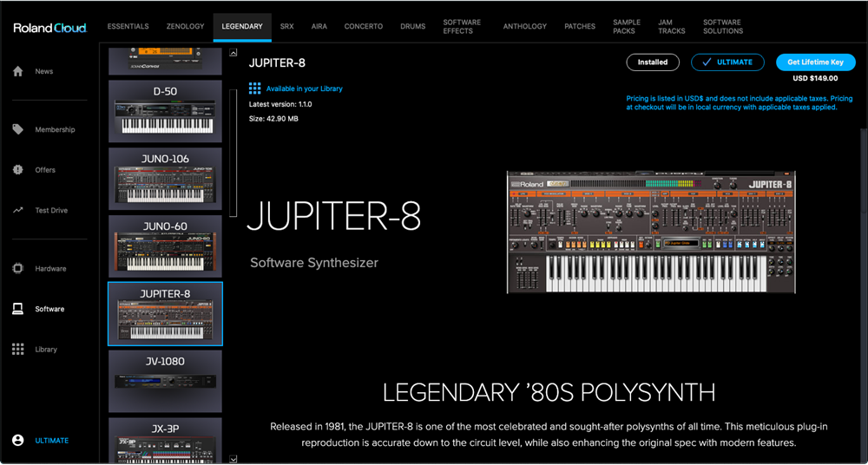Select the JUNO-106 product thumbnail
This screenshot has width=868, height=465.
coord(165,179)
